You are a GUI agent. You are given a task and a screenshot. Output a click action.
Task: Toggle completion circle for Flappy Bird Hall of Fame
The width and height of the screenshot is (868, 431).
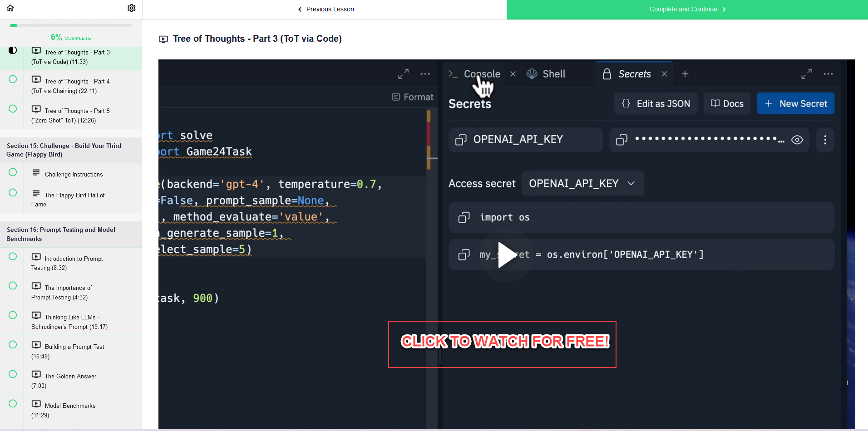pyautogui.click(x=13, y=193)
